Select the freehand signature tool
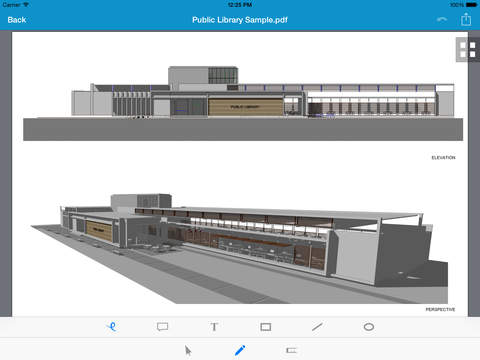 (112, 327)
